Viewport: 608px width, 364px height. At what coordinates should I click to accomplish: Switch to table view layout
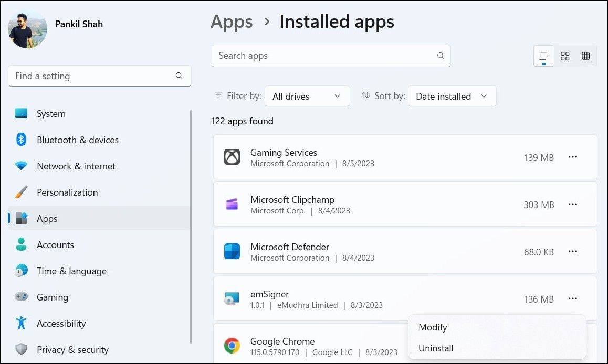(x=585, y=56)
